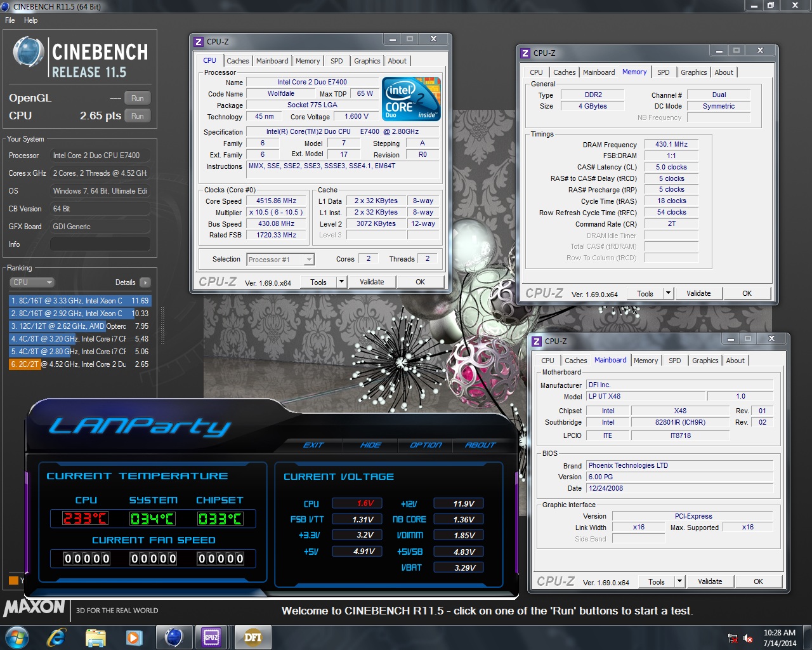Switch to Memory tab in Mainboard window
This screenshot has height=650, width=812.
tap(646, 361)
